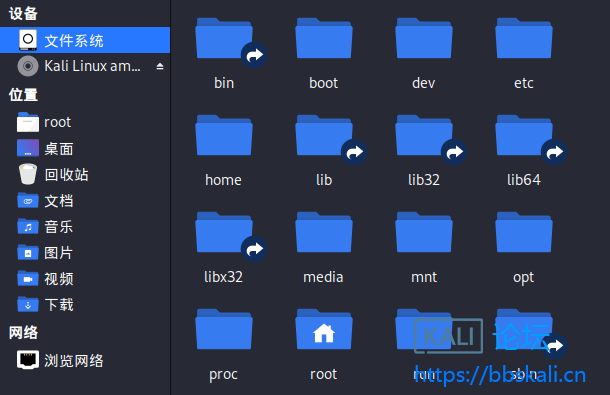Click the bin folder name
This screenshot has height=395, width=610.
click(224, 83)
